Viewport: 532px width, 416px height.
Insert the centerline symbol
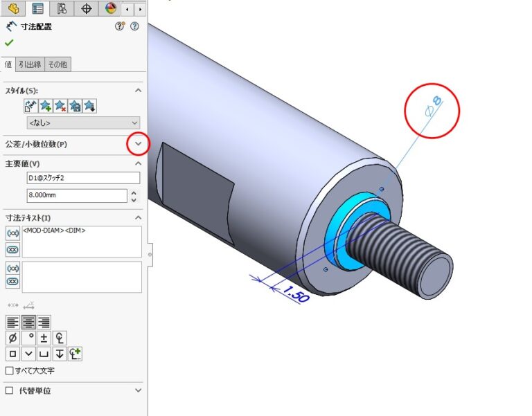pos(60,338)
